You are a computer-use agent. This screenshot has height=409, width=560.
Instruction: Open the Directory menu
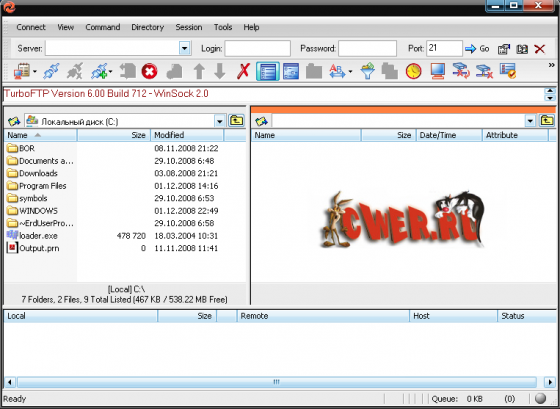click(148, 27)
